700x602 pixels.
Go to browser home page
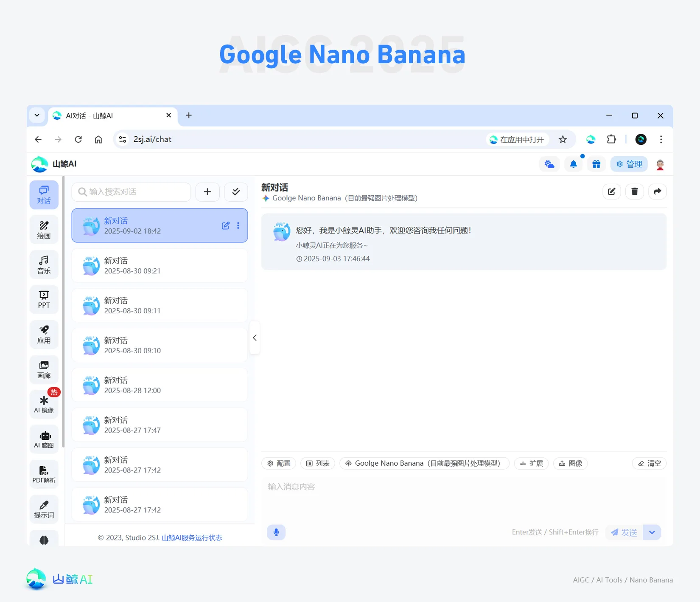(98, 139)
